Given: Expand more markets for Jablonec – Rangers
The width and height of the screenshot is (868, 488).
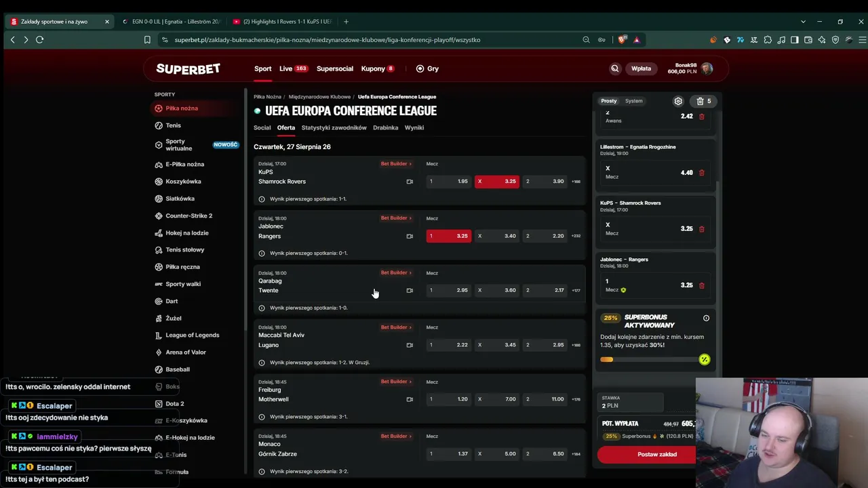Looking at the screenshot, I should [x=576, y=236].
